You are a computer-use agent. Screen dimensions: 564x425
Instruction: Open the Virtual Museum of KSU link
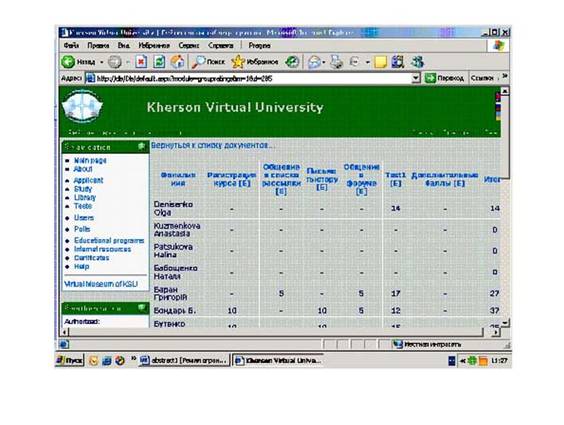point(101,284)
